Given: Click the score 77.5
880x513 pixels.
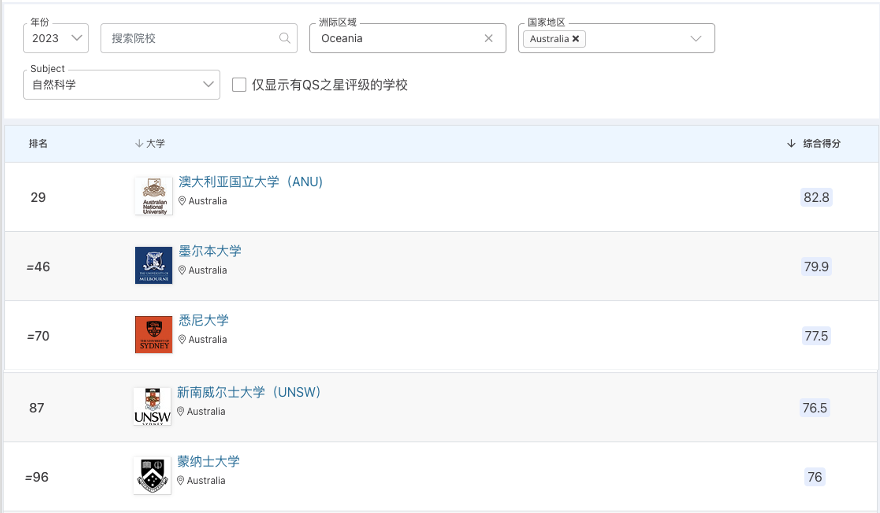Looking at the screenshot, I should 816,336.
